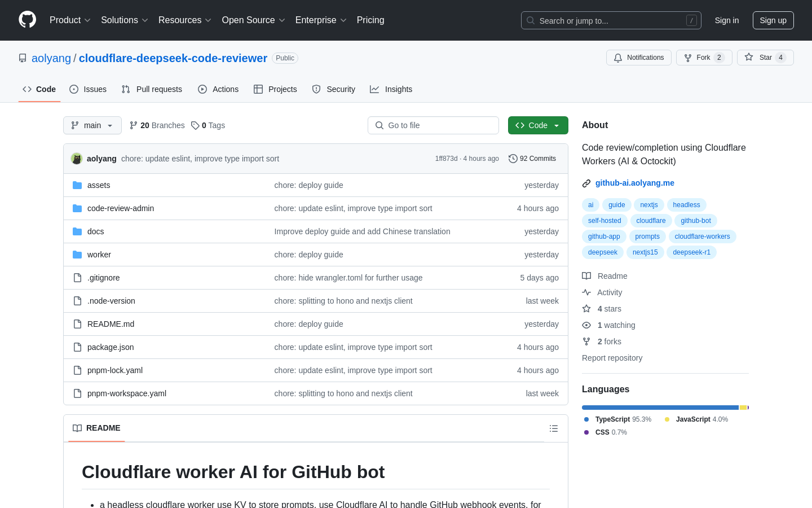Screen dimensions: 812x508
Task: Click the docs folder icon
Action: [77, 231]
